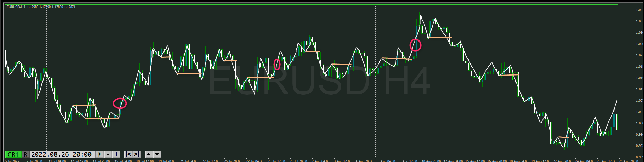Click the price scale on right edge
The image size is (644, 162).
tap(639, 82)
